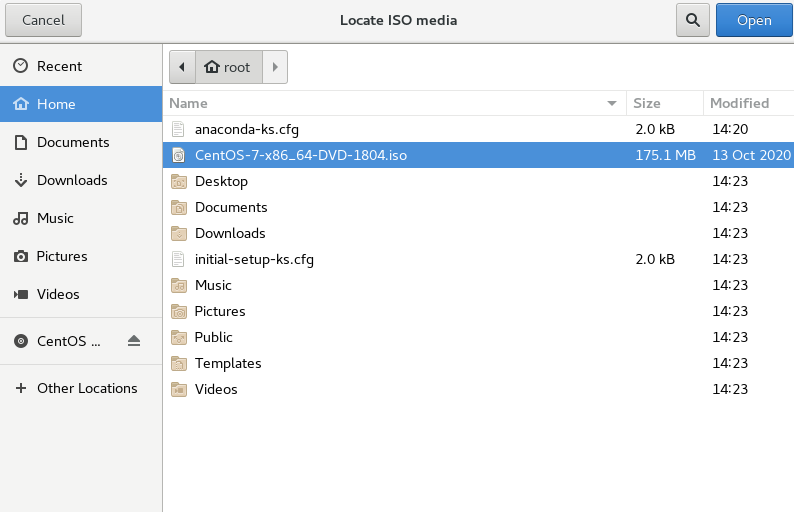The width and height of the screenshot is (794, 512).
Task: Select the Public folder name
Action: point(213,337)
